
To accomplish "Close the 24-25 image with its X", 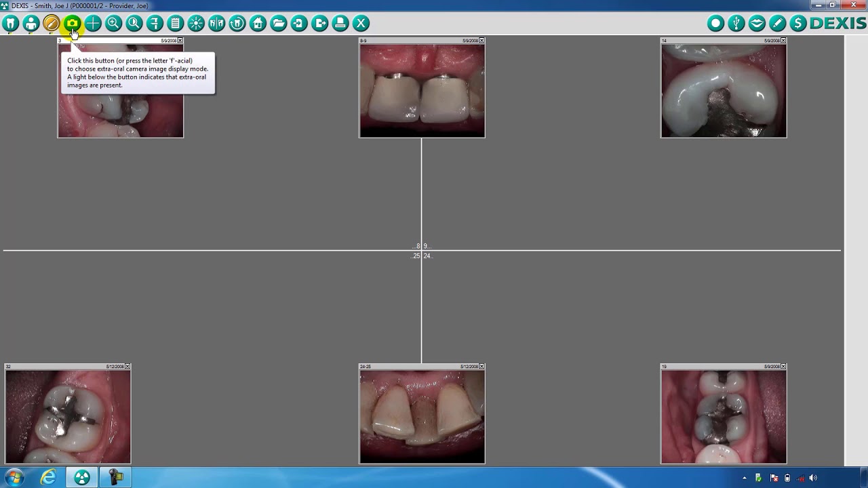I will click(x=482, y=367).
